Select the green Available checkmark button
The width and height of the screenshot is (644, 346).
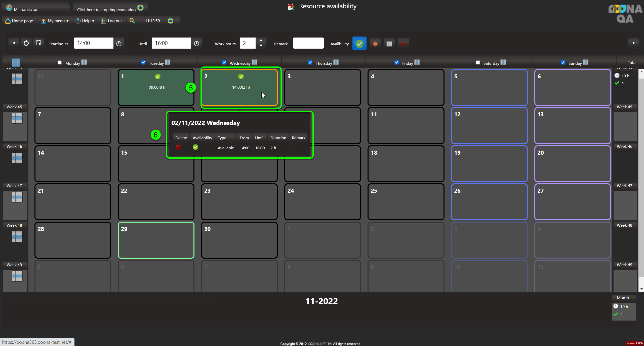[359, 44]
